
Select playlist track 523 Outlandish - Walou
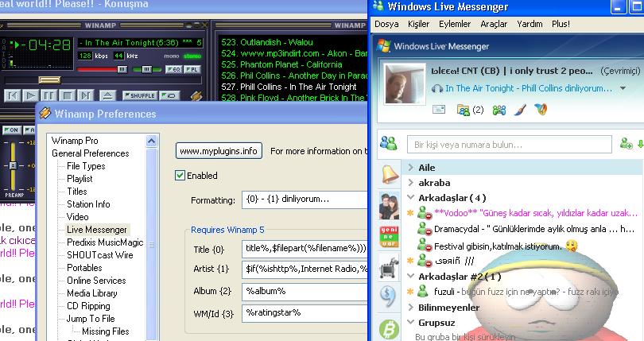coord(267,42)
